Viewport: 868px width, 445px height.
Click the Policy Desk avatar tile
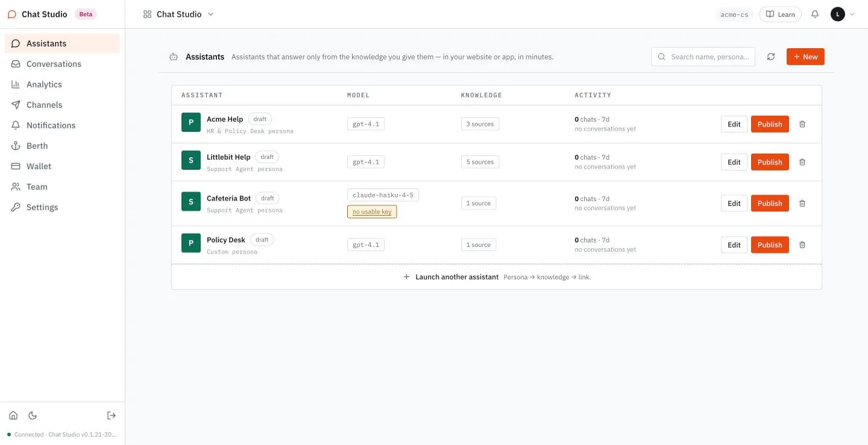coord(191,243)
